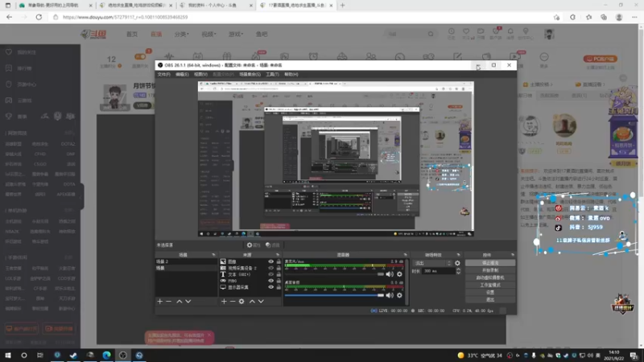The image size is (644, 362).
Task: Open OBS View menu
Action: pos(200,74)
